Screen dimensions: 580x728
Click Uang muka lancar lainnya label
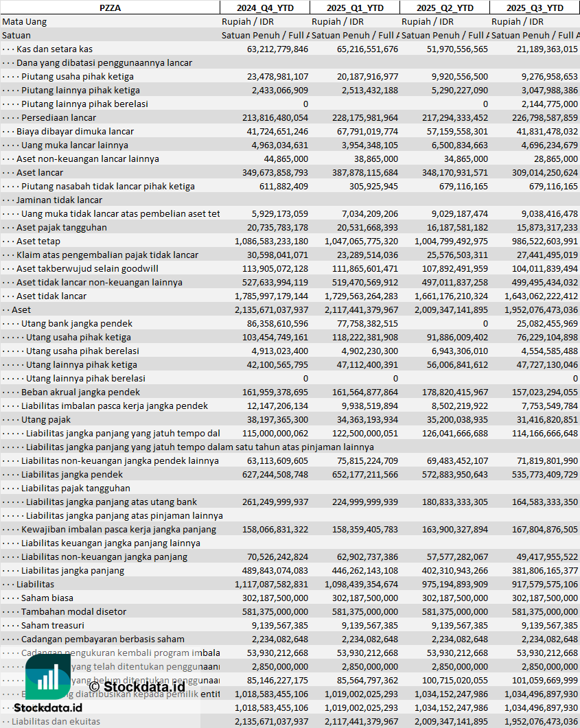[x=75, y=145]
